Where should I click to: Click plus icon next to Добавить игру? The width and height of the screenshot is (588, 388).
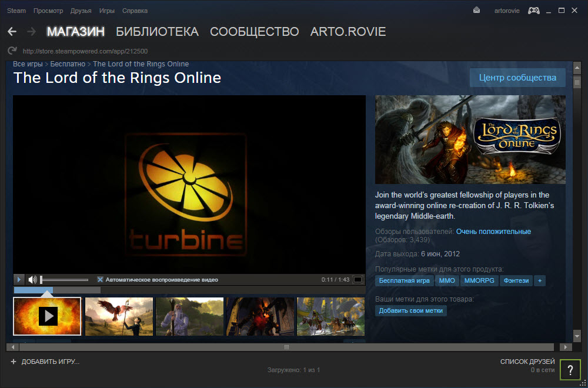coord(13,362)
